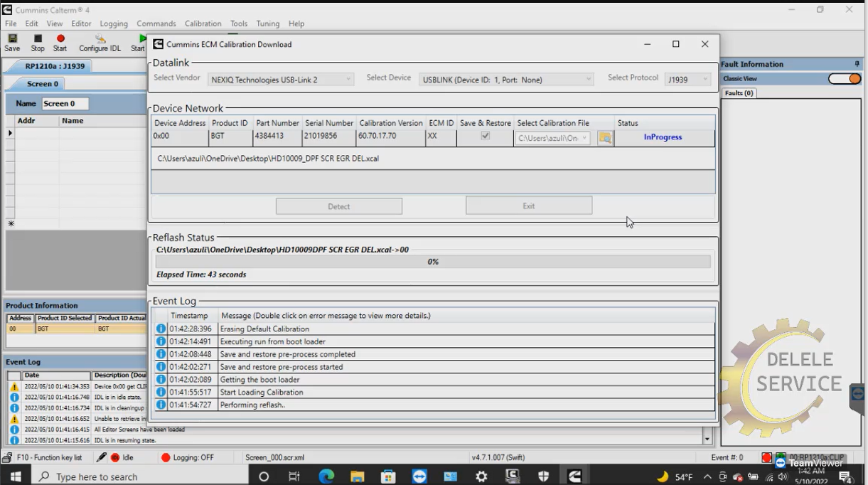Click the Timestamp column header

(x=189, y=315)
